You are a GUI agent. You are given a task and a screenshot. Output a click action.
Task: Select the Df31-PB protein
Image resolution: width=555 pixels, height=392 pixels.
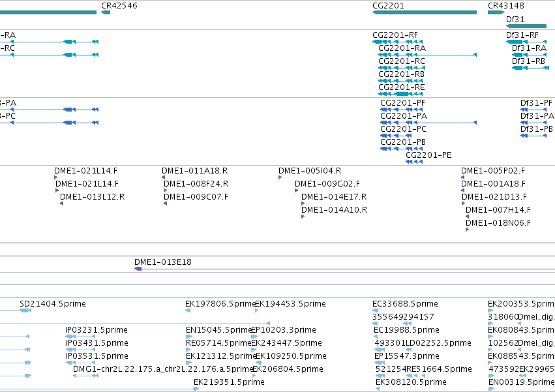pos(533,136)
